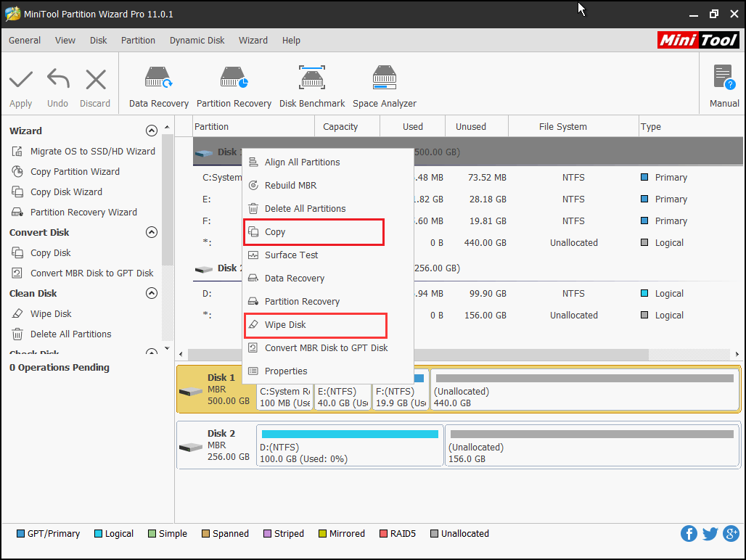The image size is (746, 560).
Task: Click the Undo arrow icon
Action: (x=58, y=79)
